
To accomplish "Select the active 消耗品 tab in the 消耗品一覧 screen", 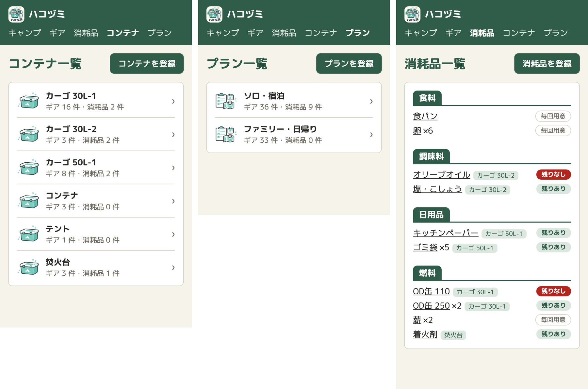I will pyautogui.click(x=482, y=33).
